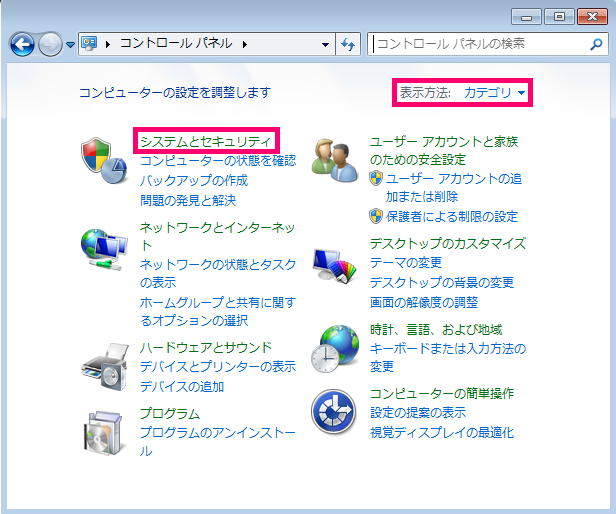This screenshot has width=616, height=514.
Task: Close the Control Panel window
Action: pos(592,17)
